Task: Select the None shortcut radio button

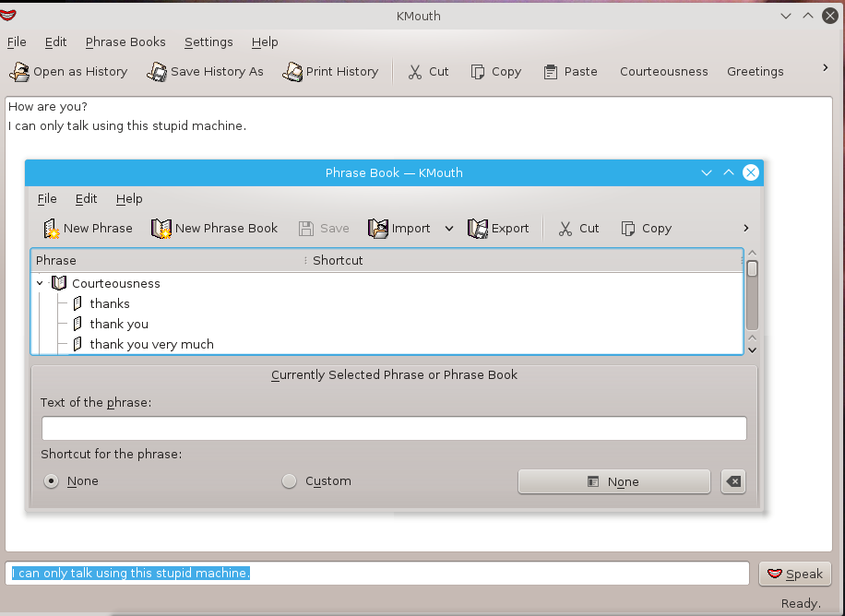Action: [51, 480]
